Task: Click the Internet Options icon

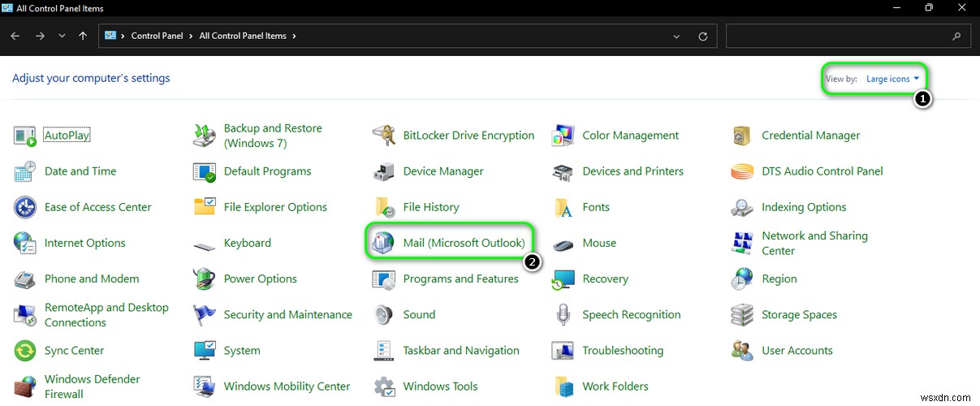Action: click(25, 243)
